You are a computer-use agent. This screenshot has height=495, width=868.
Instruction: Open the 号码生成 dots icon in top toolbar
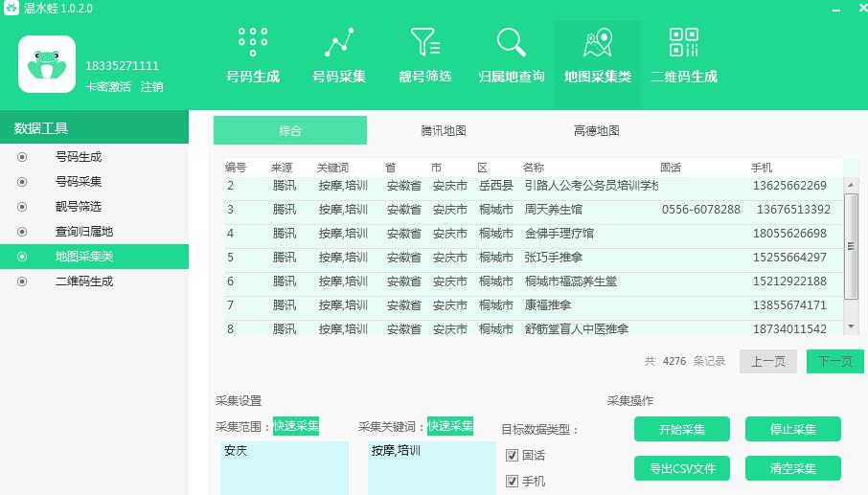point(252,42)
